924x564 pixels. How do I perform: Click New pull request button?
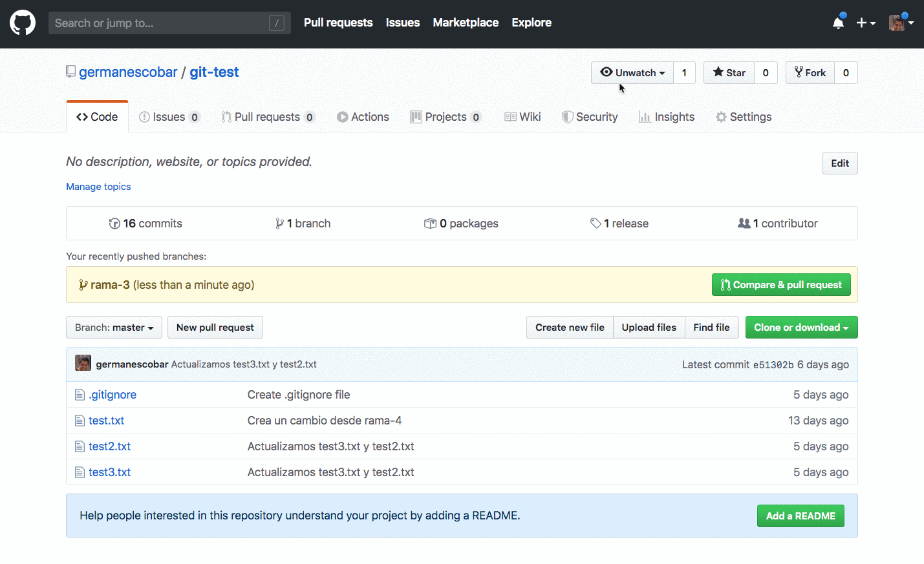pos(215,328)
